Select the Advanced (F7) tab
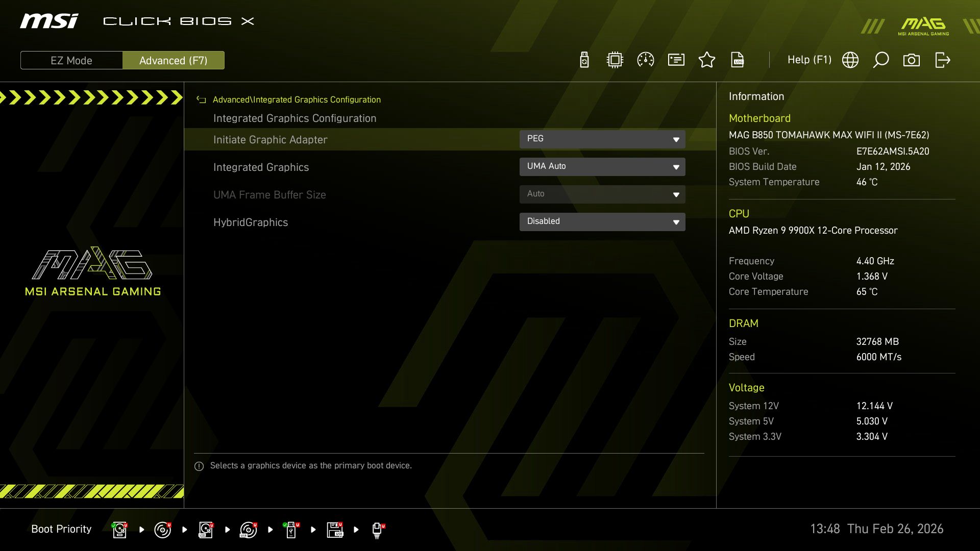The height and width of the screenshot is (551, 980). [174, 60]
